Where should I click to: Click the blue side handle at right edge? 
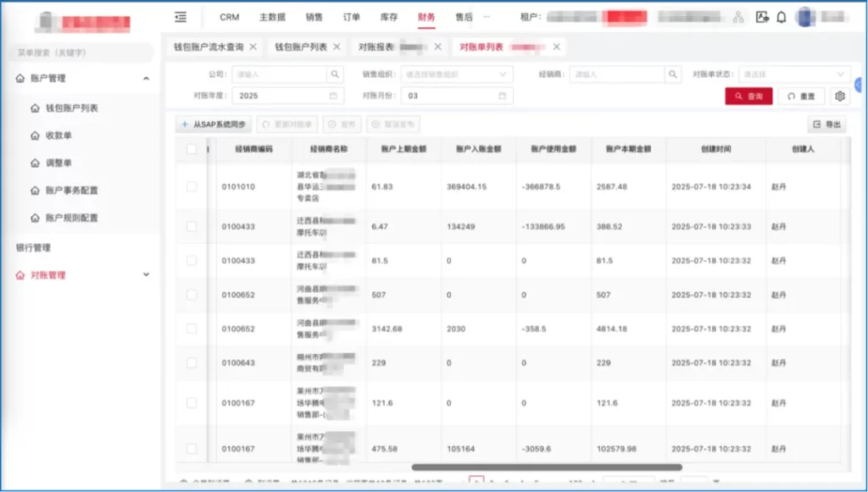pos(859,85)
